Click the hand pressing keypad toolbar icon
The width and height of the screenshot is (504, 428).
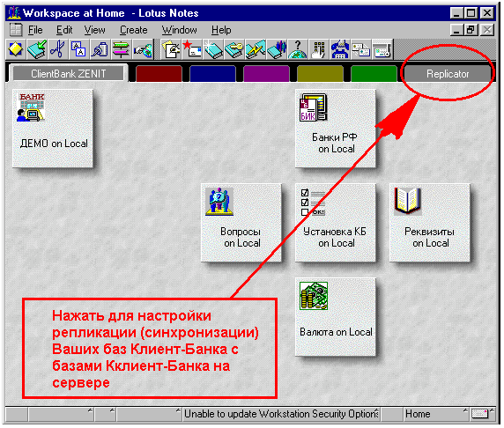319,50
